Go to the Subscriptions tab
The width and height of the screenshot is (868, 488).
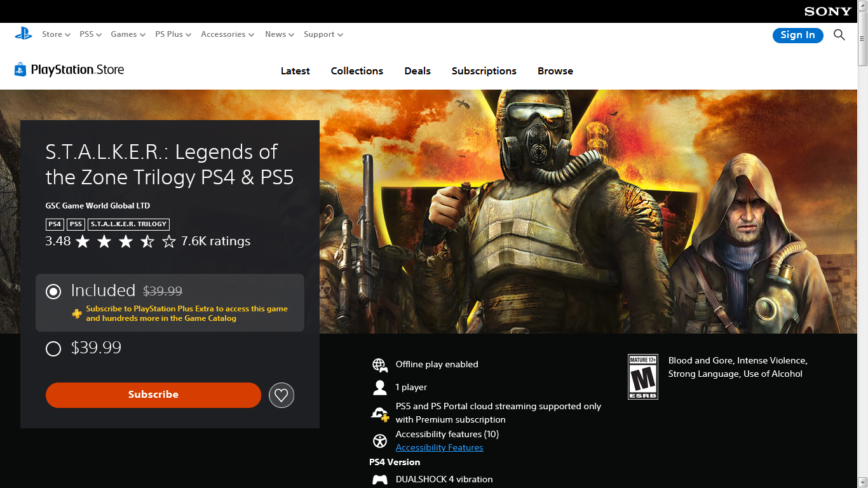[x=484, y=71]
